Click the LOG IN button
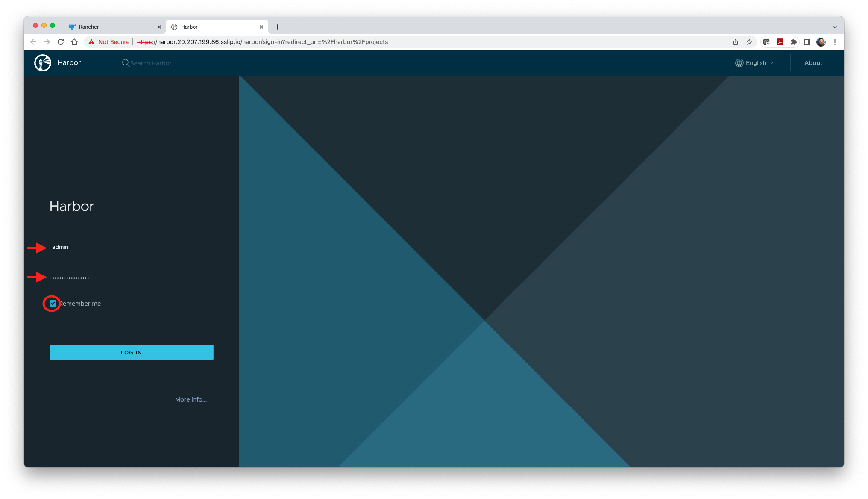 [131, 352]
